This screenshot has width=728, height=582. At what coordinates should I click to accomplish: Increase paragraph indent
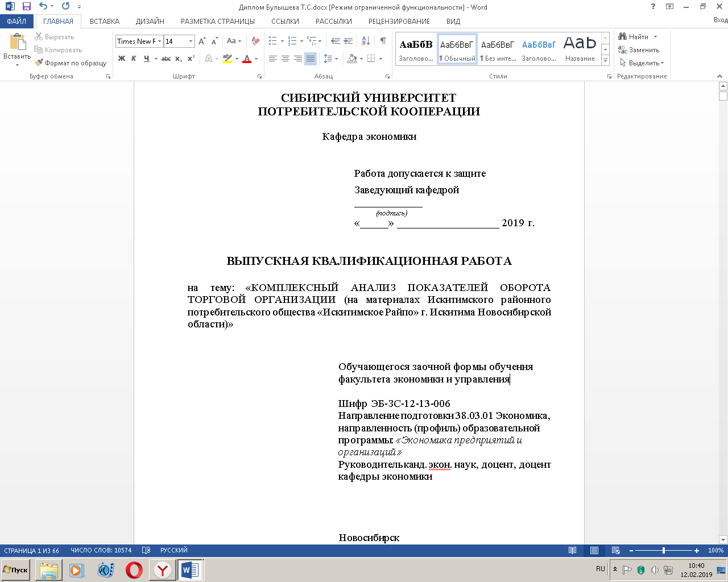(349, 41)
